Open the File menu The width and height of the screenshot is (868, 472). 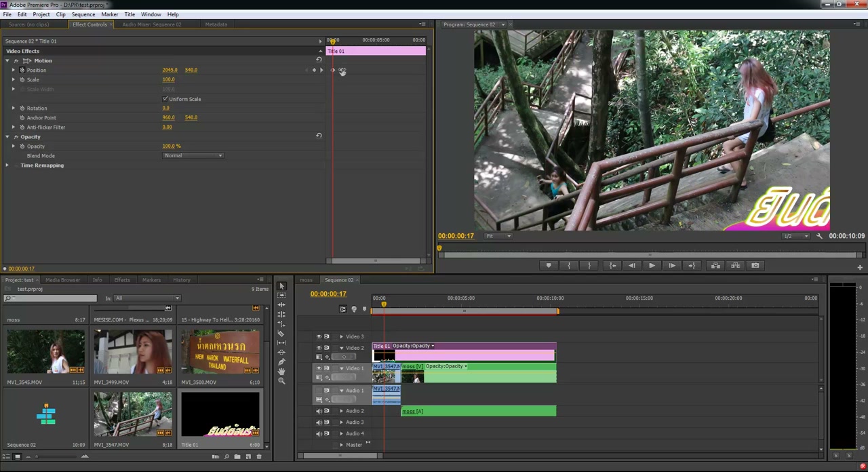(7, 14)
